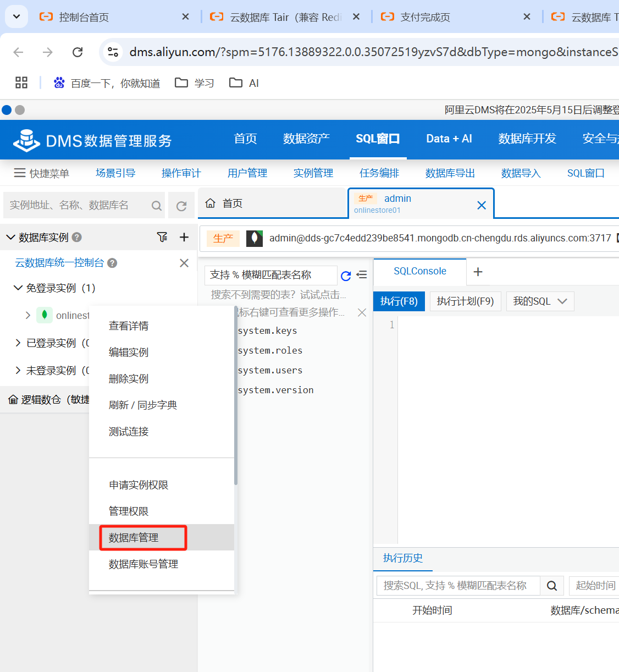Click the browser back arrow
This screenshot has width=619, height=672.
click(x=18, y=52)
